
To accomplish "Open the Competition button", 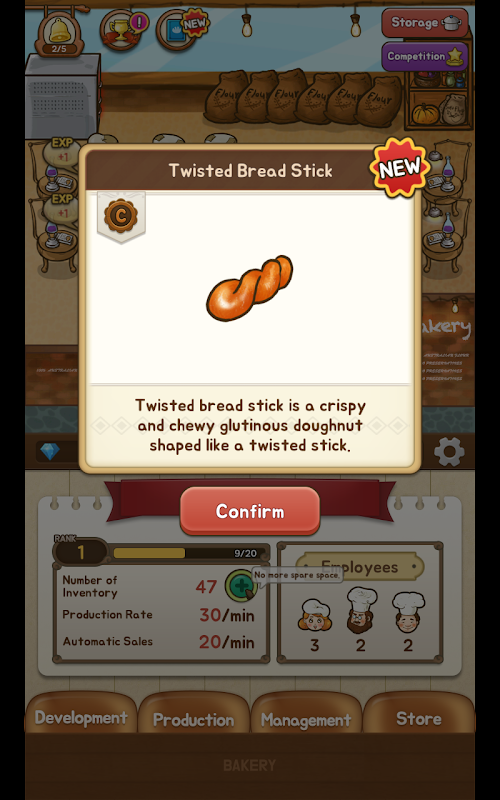I will (424, 56).
